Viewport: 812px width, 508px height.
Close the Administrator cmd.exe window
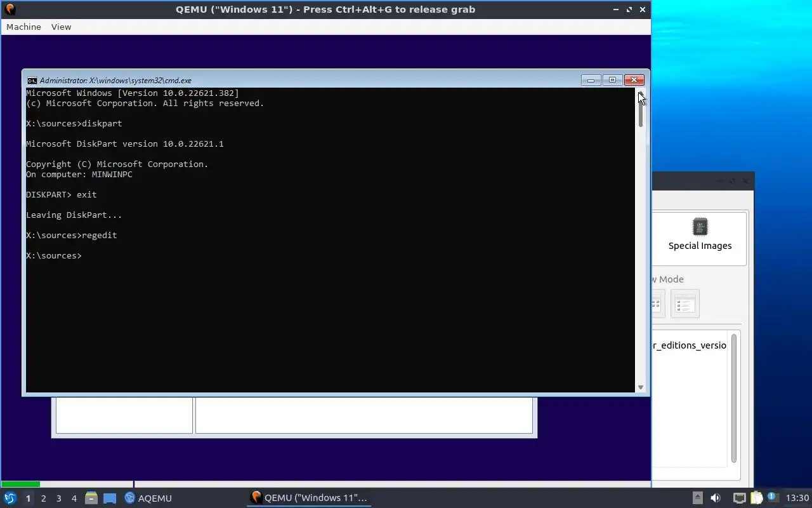click(634, 80)
